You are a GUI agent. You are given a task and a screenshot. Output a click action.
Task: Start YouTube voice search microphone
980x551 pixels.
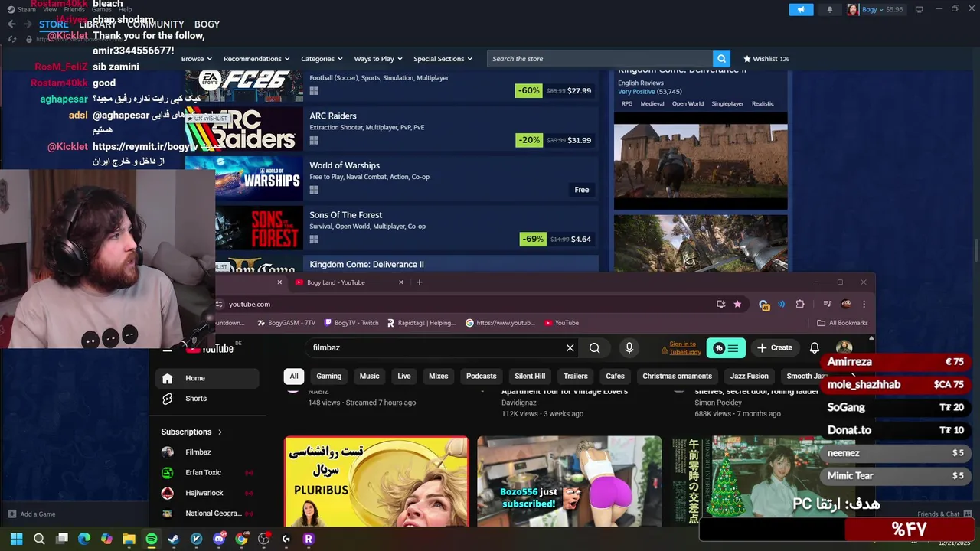point(629,348)
